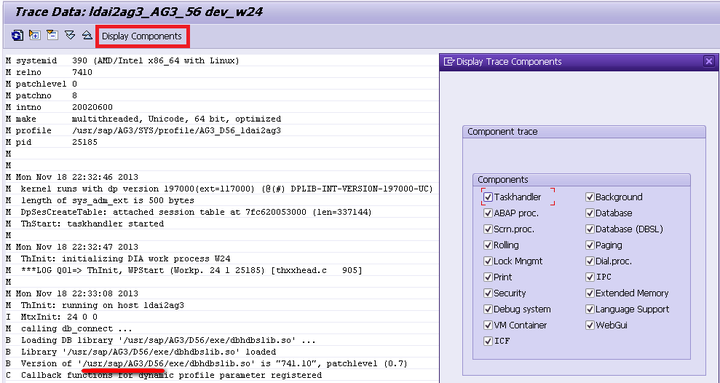Toggle the Background checkbox
Image resolution: width=720 pixels, height=383 pixels.
click(x=590, y=197)
